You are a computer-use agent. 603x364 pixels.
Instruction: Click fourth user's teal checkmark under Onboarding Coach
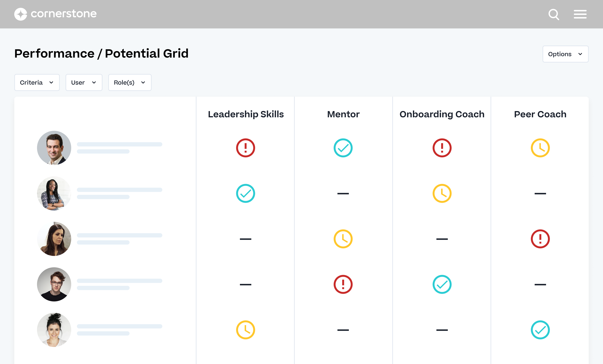pos(442,284)
